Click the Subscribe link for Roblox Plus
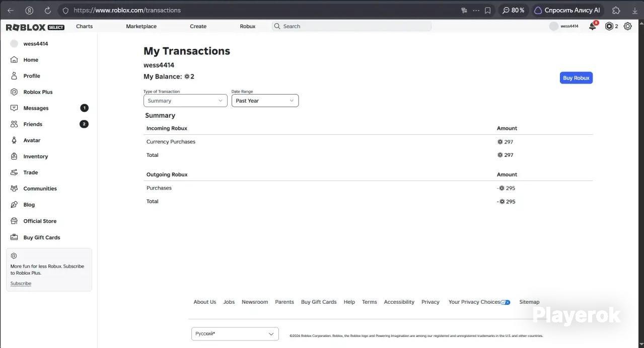 [21, 284]
